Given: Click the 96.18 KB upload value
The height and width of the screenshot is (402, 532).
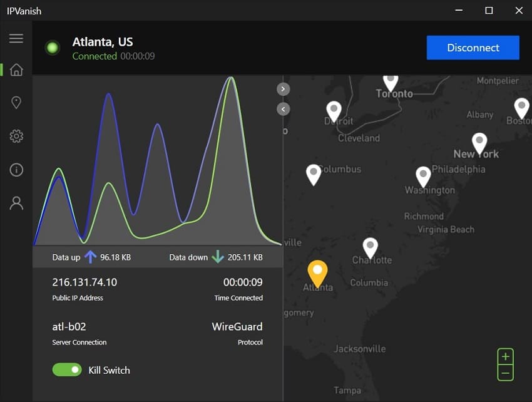Looking at the screenshot, I should (115, 257).
